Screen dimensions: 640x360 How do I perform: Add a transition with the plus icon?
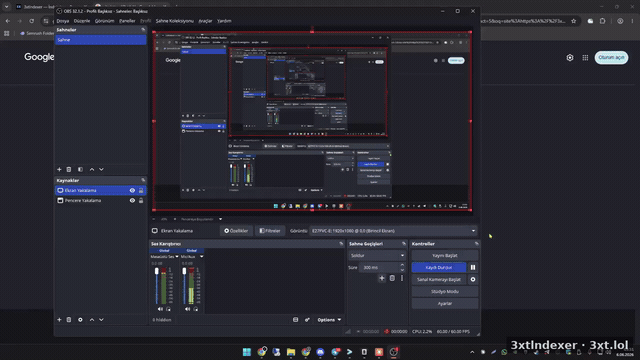[x=382, y=278]
